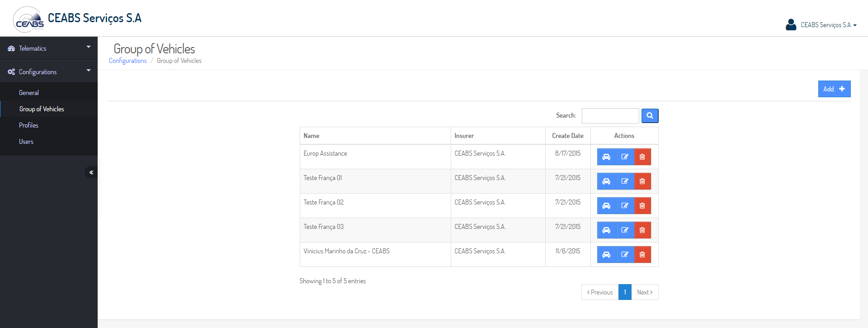Open vehicles for Europ Assistance group
The image size is (868, 328).
coord(606,157)
